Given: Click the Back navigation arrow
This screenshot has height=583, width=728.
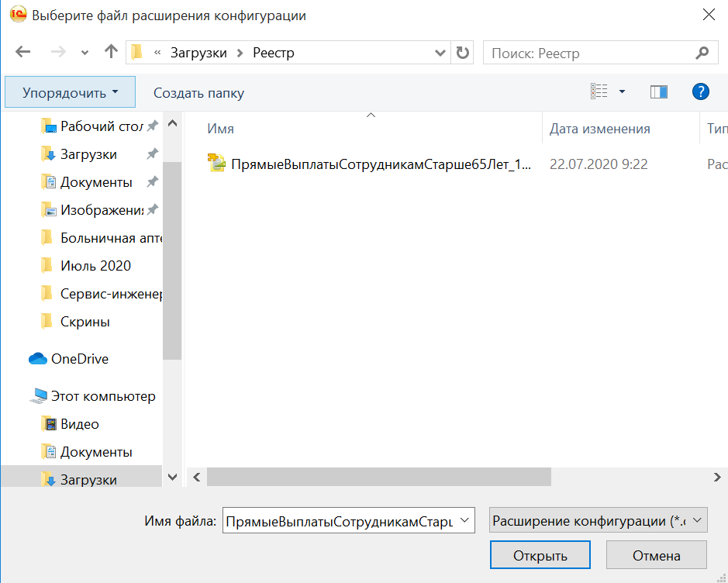Looking at the screenshot, I should (x=23, y=53).
